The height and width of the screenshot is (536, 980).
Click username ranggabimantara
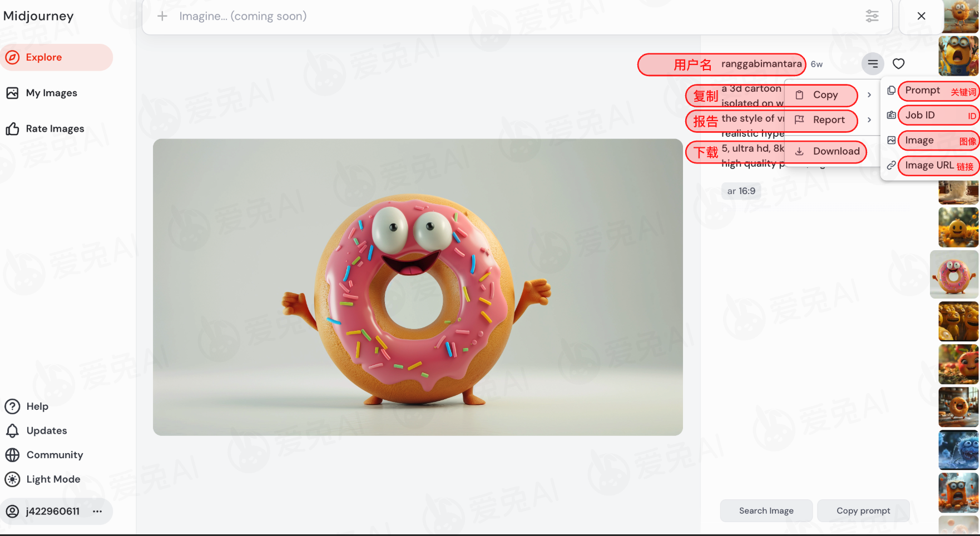click(x=761, y=64)
